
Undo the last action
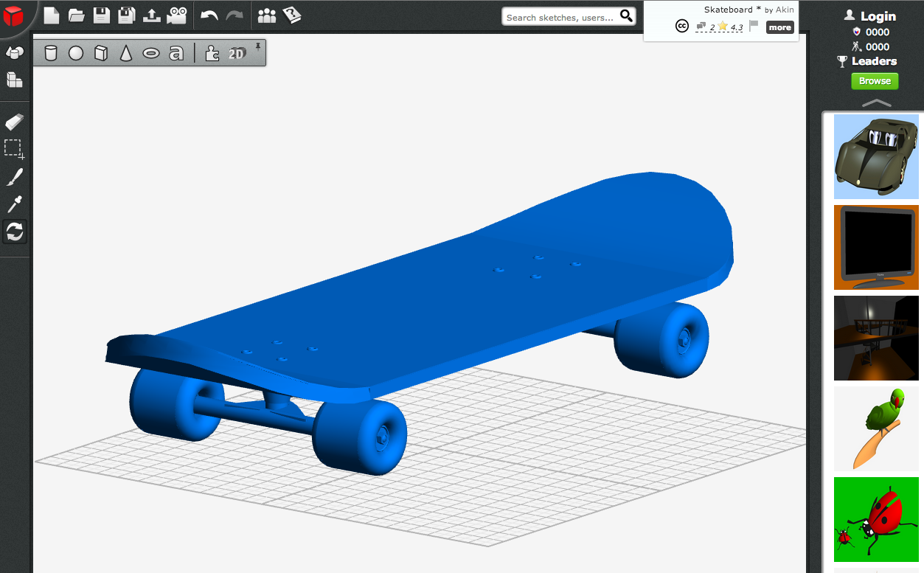209,15
